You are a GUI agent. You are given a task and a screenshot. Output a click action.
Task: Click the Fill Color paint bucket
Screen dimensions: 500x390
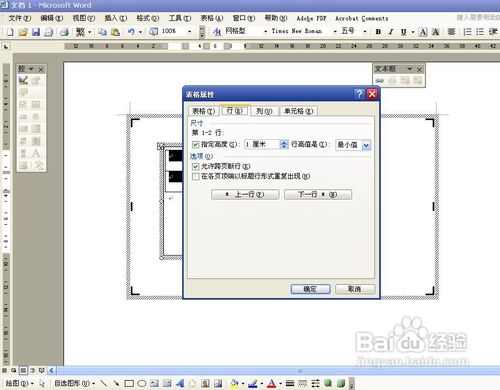click(235, 383)
